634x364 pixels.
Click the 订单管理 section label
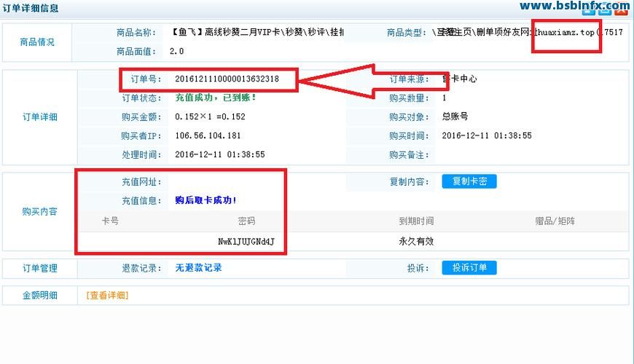pos(39,268)
